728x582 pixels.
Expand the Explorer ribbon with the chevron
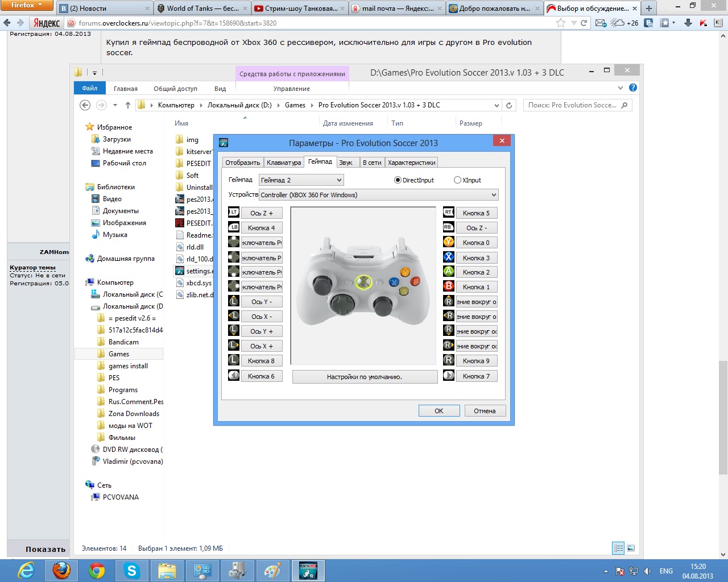pyautogui.click(x=621, y=88)
